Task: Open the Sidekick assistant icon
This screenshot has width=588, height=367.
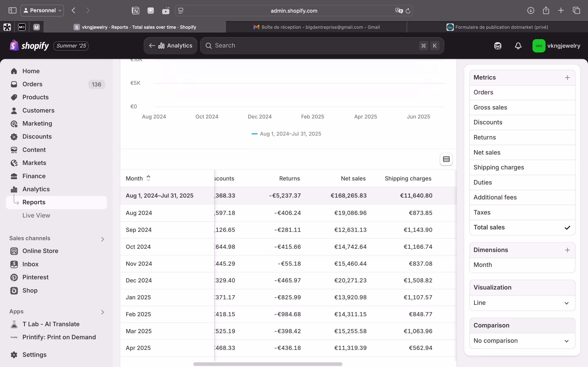Action: (498, 46)
